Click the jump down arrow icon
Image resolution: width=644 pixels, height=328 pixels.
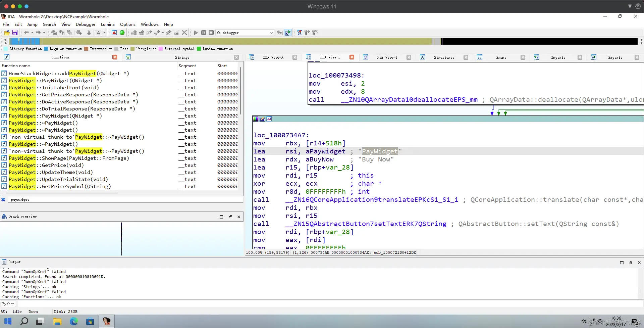pos(89,33)
